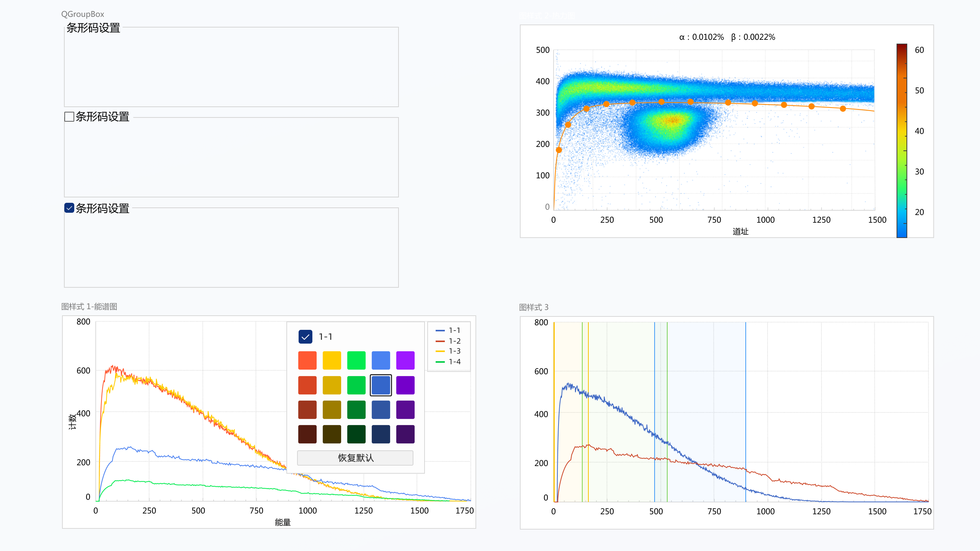Pick the dark brown swatch in bottom row

307,434
